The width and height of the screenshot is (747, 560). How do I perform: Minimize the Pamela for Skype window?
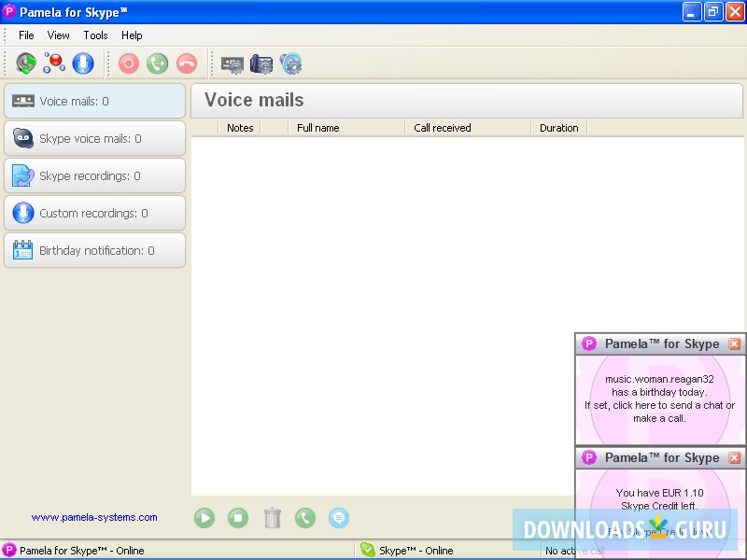[691, 12]
